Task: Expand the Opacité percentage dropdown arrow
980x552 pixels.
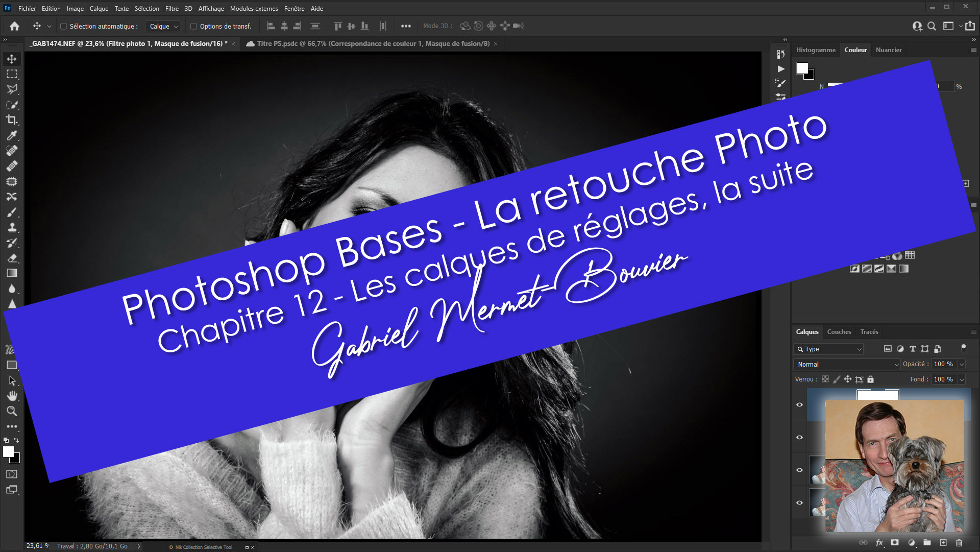Action: point(962,364)
